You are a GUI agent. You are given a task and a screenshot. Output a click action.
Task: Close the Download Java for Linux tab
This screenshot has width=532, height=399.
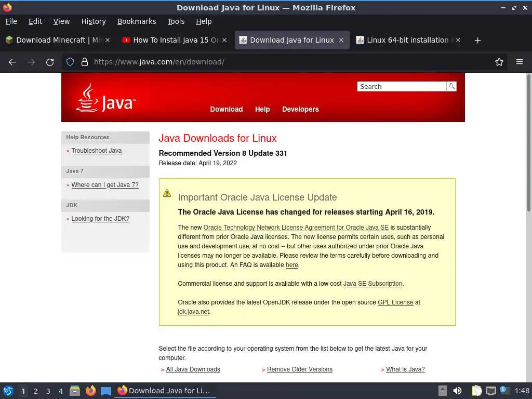tap(341, 40)
